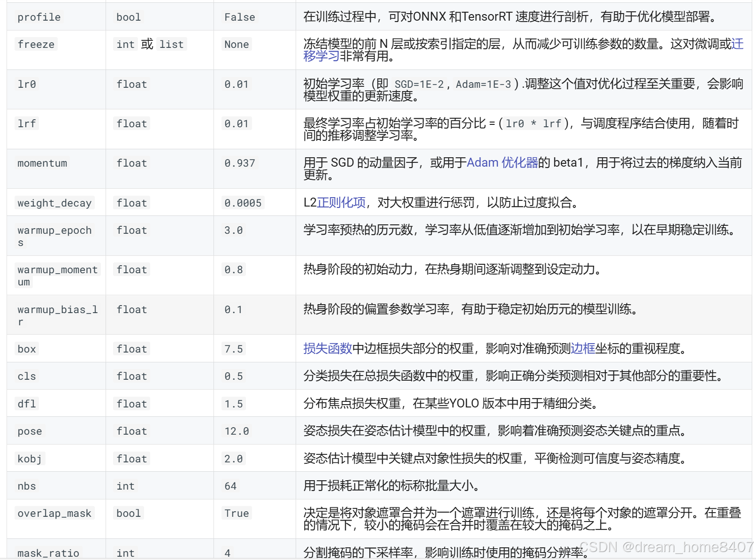Select the warmup_momentum parameter name
Image resolution: width=756 pixels, height=560 pixels.
pyautogui.click(x=57, y=276)
